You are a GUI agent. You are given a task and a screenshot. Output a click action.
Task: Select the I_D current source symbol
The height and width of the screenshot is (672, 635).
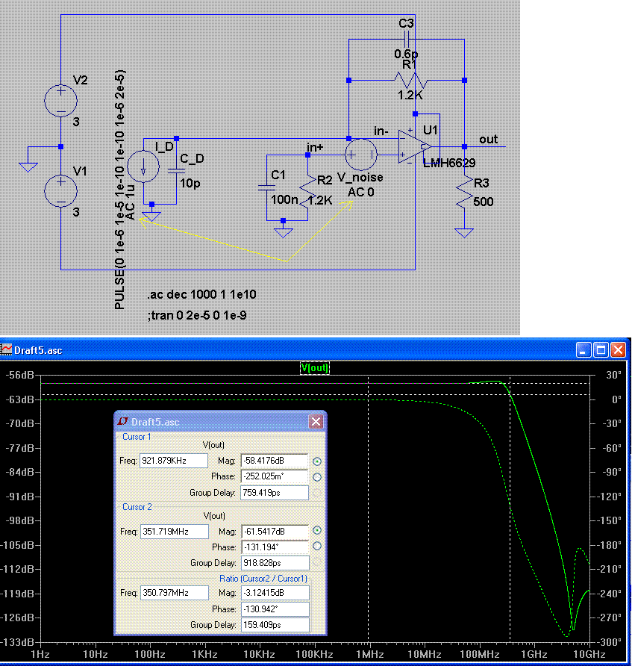(143, 167)
